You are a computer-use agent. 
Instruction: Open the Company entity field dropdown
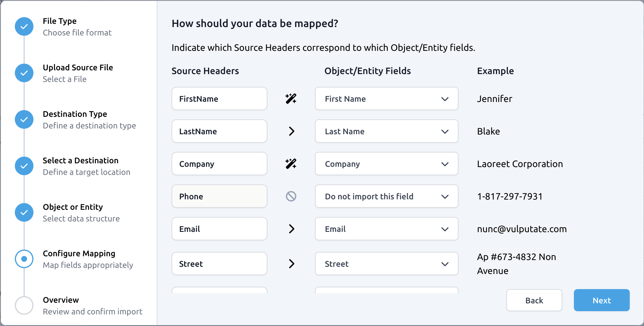[x=387, y=164]
